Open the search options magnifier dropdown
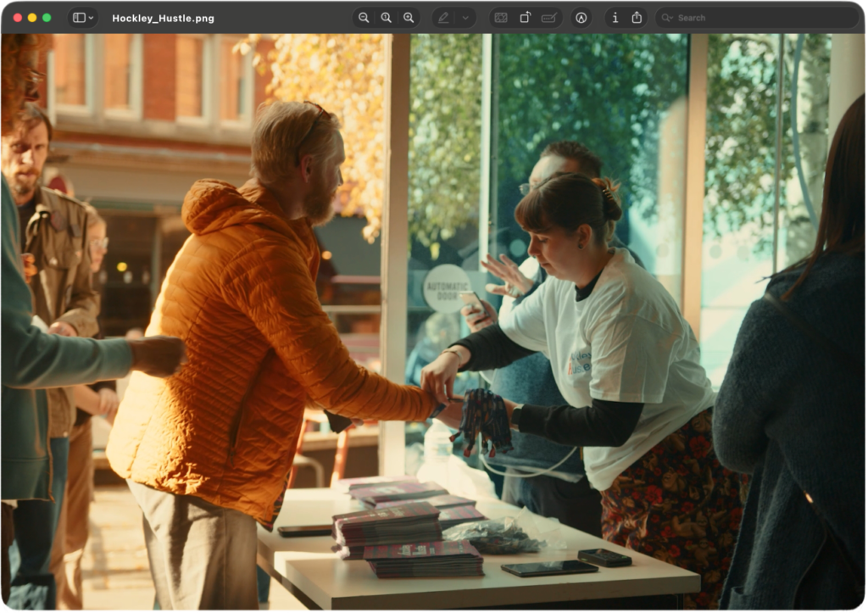This screenshot has width=868, height=613. coord(667,18)
